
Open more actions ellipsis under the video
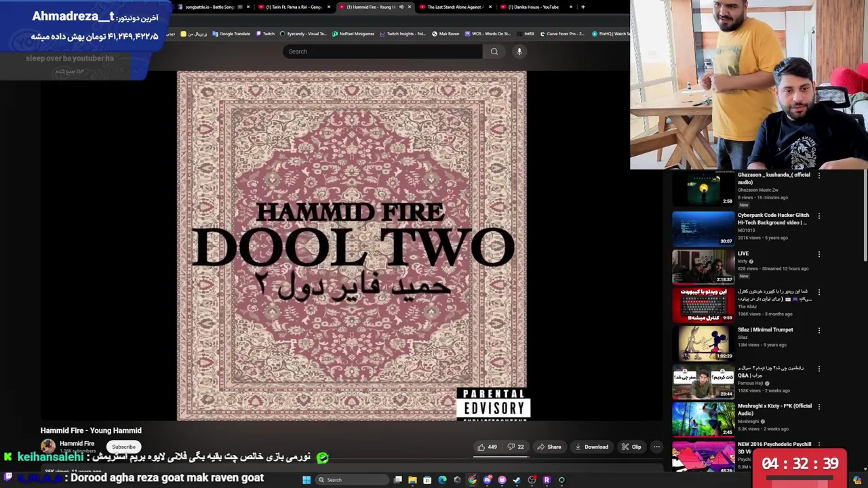pos(656,447)
